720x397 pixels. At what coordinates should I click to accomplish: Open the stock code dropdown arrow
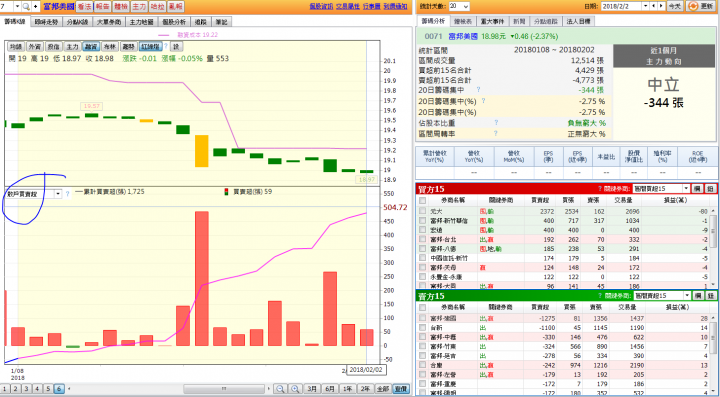(17, 6)
